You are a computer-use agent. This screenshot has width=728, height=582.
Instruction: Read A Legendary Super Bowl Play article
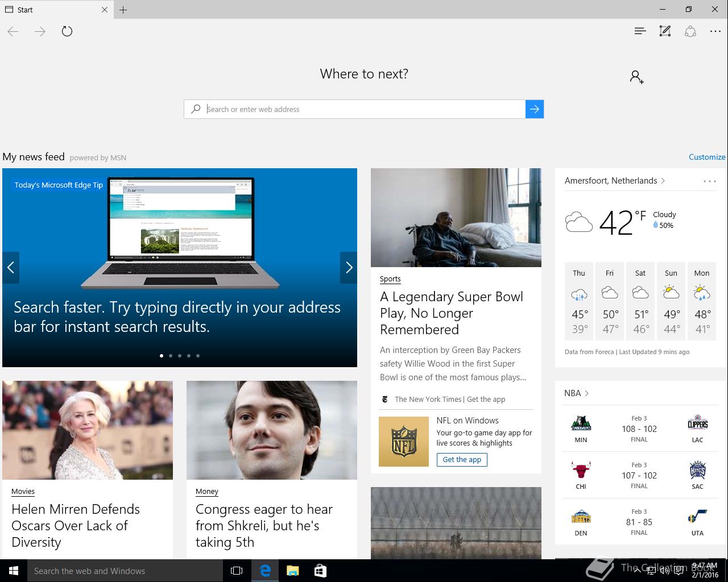click(x=452, y=313)
